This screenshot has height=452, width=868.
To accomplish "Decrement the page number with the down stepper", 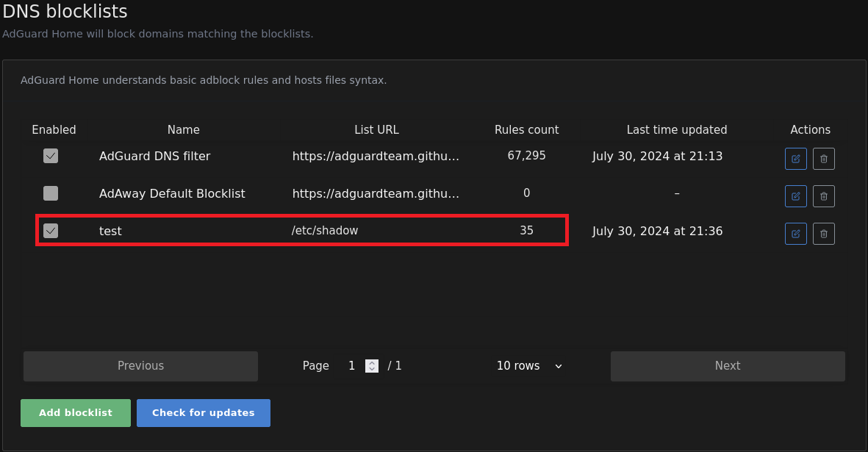I will coord(372,369).
